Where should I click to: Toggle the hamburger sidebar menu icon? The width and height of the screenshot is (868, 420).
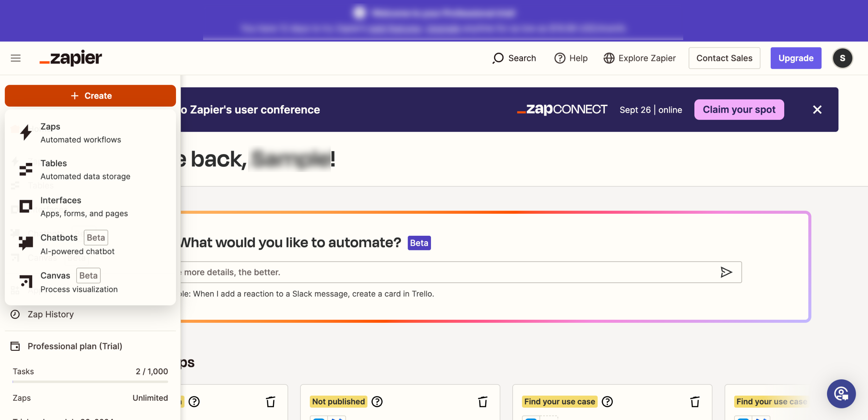pyautogui.click(x=16, y=58)
